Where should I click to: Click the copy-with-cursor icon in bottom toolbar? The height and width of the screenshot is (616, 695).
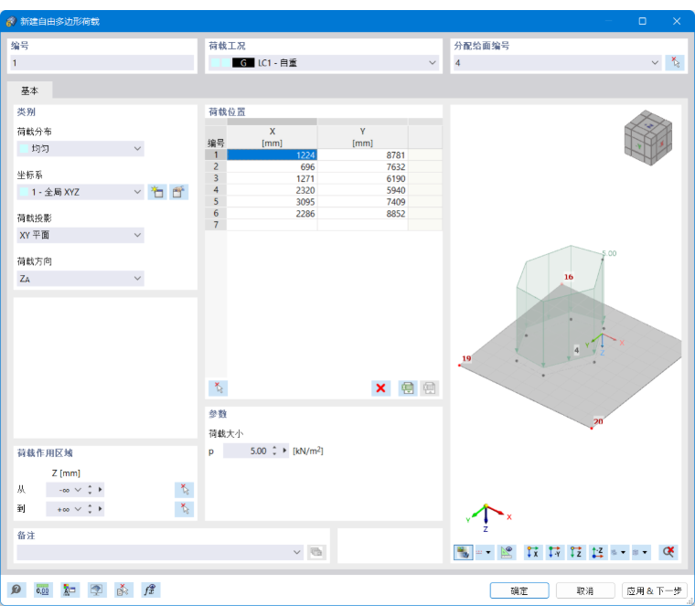(x=123, y=589)
